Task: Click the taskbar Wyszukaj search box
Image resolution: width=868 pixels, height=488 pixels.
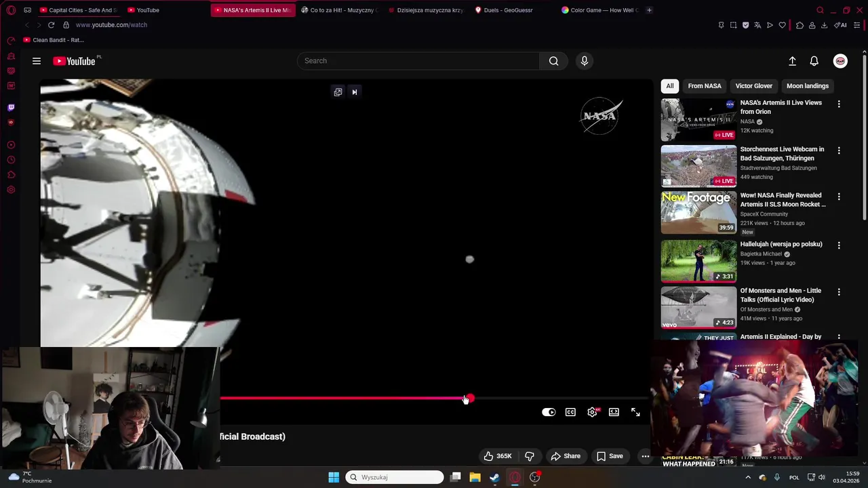Action: coord(395,477)
